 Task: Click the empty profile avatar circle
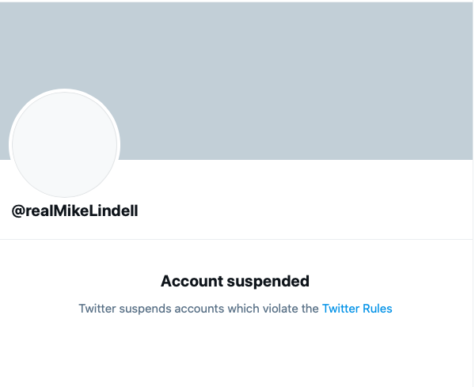(x=64, y=144)
